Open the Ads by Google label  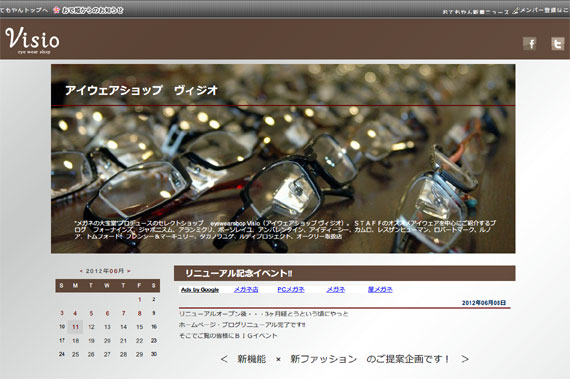[200, 290]
